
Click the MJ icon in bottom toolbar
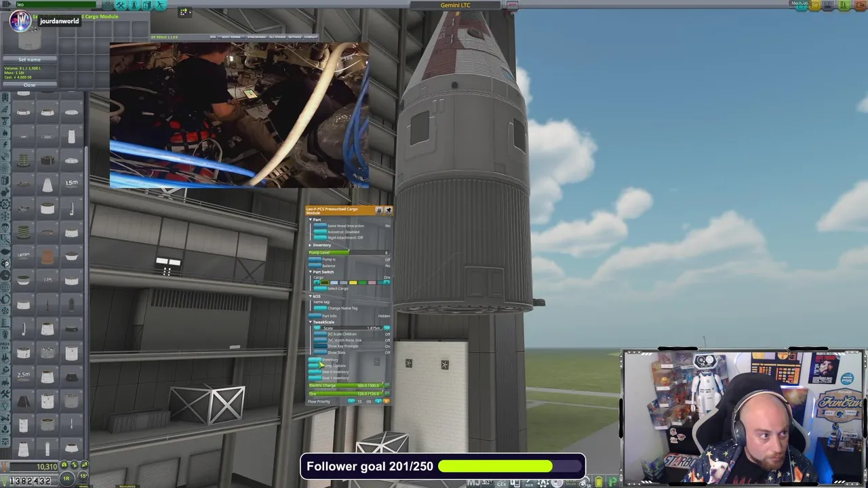[475, 483]
